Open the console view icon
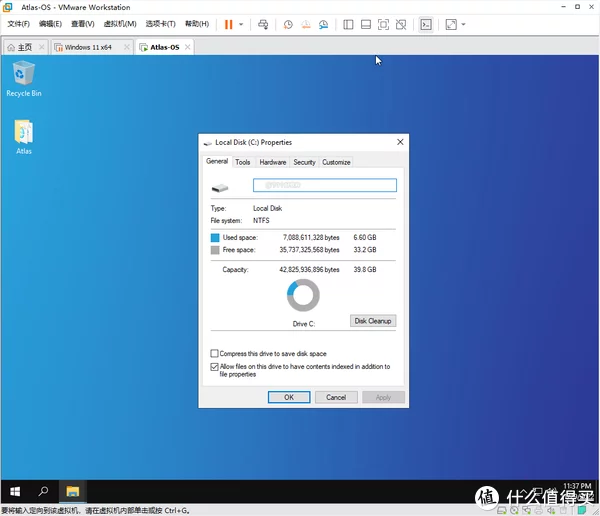The width and height of the screenshot is (600, 516). point(426,24)
